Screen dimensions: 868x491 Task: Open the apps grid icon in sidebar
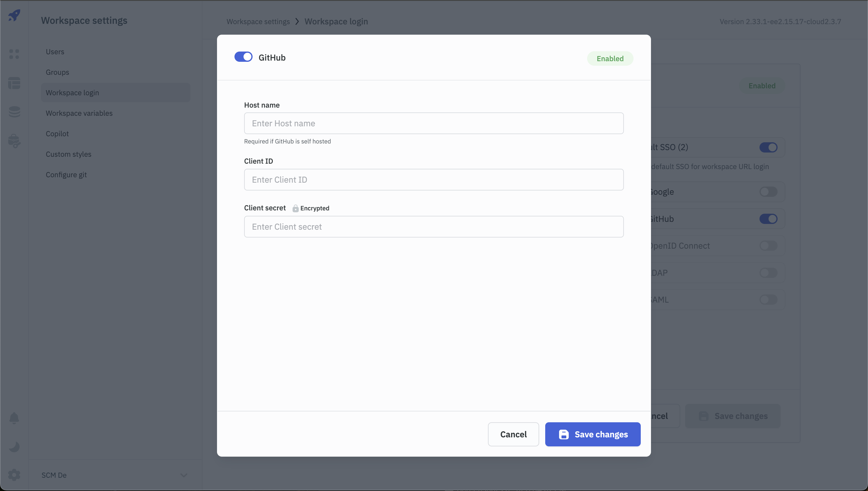coord(14,54)
